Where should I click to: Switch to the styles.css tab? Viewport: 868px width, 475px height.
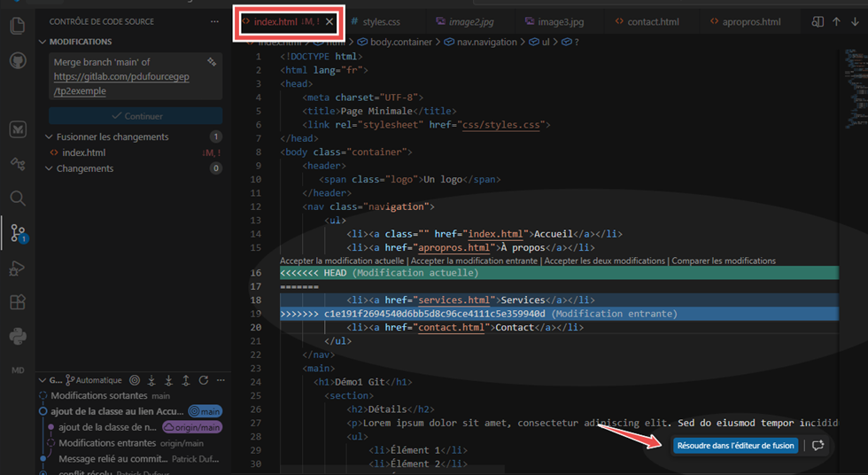point(376,22)
